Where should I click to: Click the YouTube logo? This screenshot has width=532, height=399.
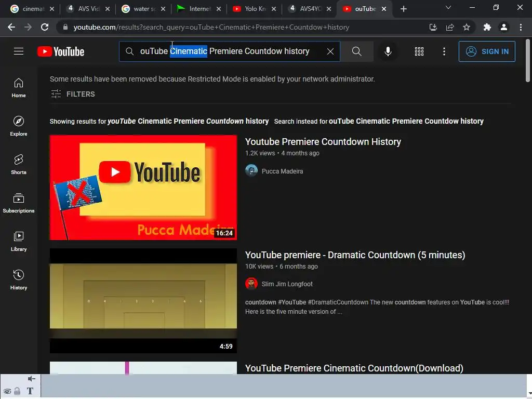(61, 51)
